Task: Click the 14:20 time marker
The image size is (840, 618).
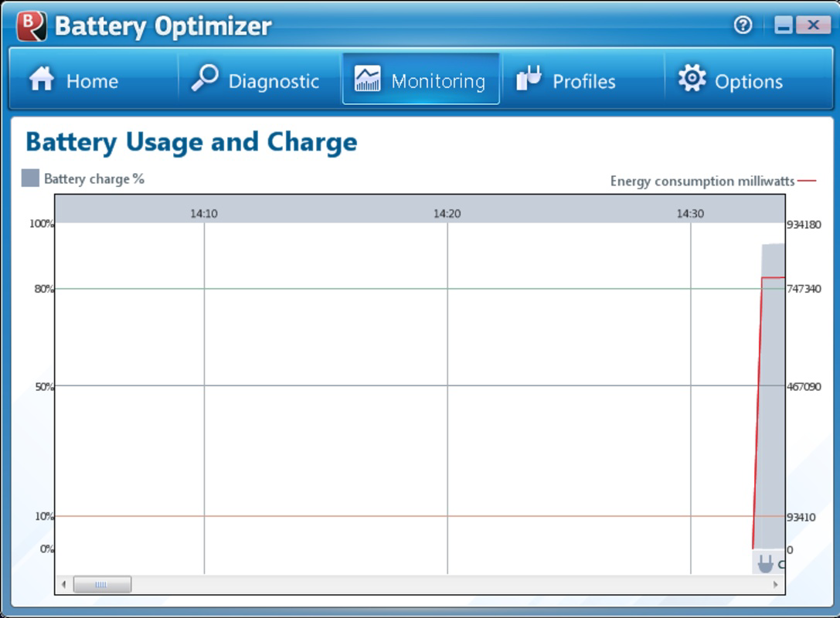Action: [447, 214]
